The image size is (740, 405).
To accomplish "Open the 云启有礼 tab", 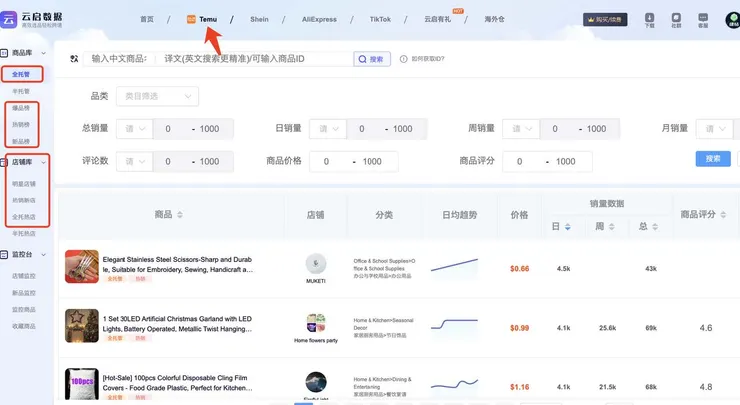I will 437,19.
